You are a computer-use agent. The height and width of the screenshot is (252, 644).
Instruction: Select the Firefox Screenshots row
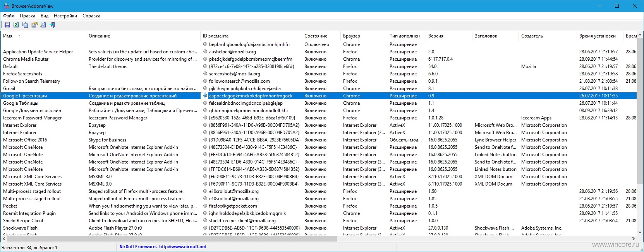click(319, 74)
